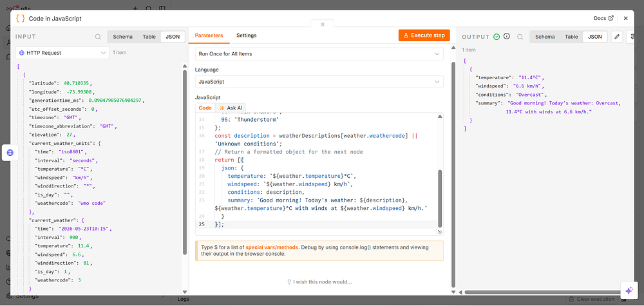Open the AI assistant sparkle button
This screenshot has width=644, height=306.
pos(629,291)
